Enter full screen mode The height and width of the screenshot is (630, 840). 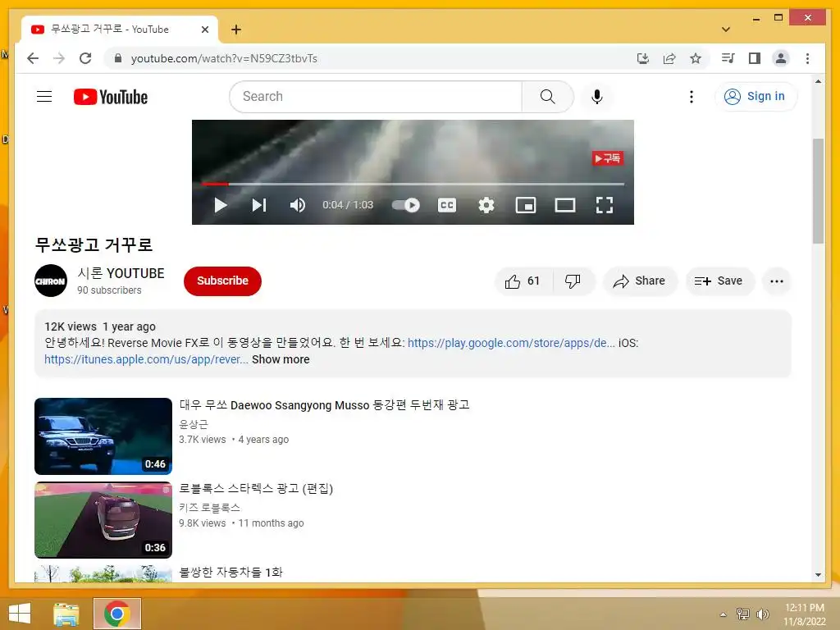point(605,205)
